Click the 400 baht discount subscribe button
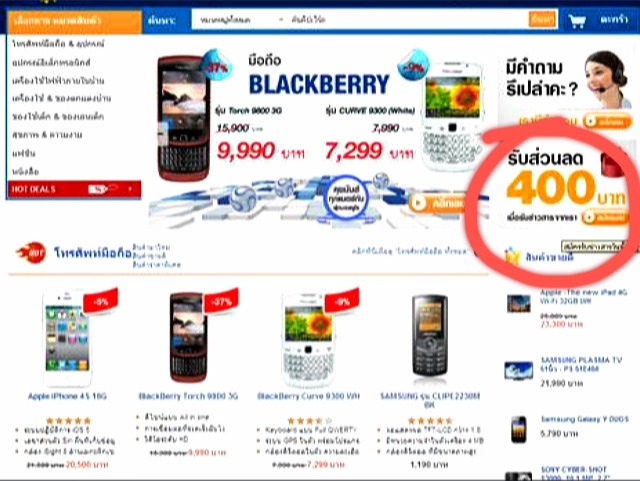Image resolution: width=640 pixels, height=481 pixels. [606, 217]
